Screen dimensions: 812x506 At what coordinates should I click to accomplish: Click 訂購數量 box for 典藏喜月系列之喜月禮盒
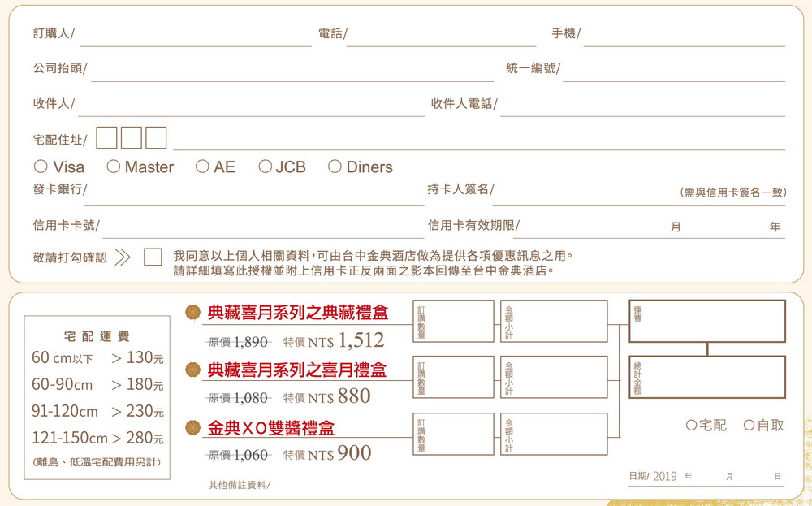tap(453, 377)
